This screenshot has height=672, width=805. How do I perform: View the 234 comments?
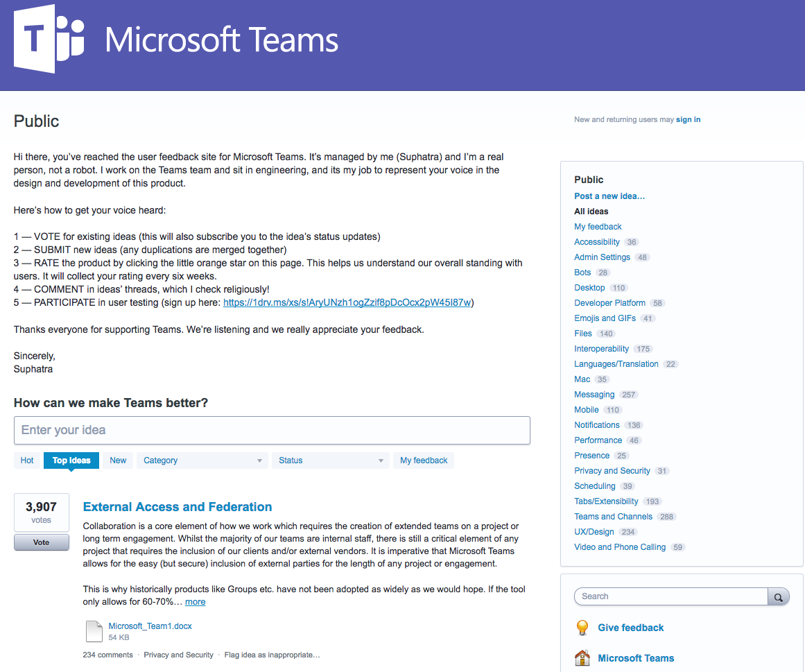coord(107,655)
